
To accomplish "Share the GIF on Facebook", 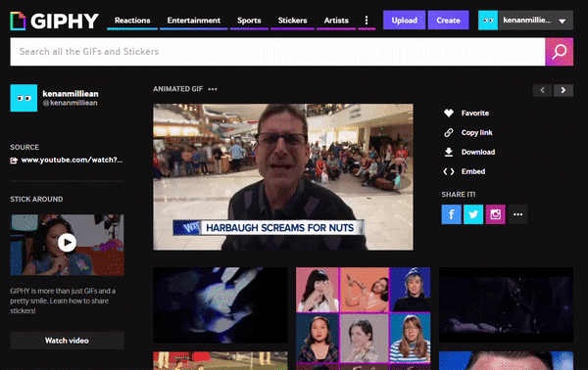I will click(x=451, y=214).
